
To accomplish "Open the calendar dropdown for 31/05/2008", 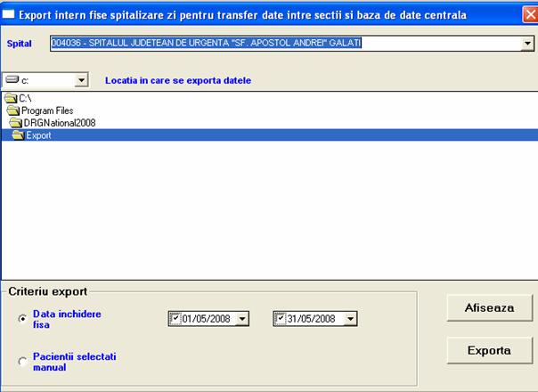I will tap(350, 319).
